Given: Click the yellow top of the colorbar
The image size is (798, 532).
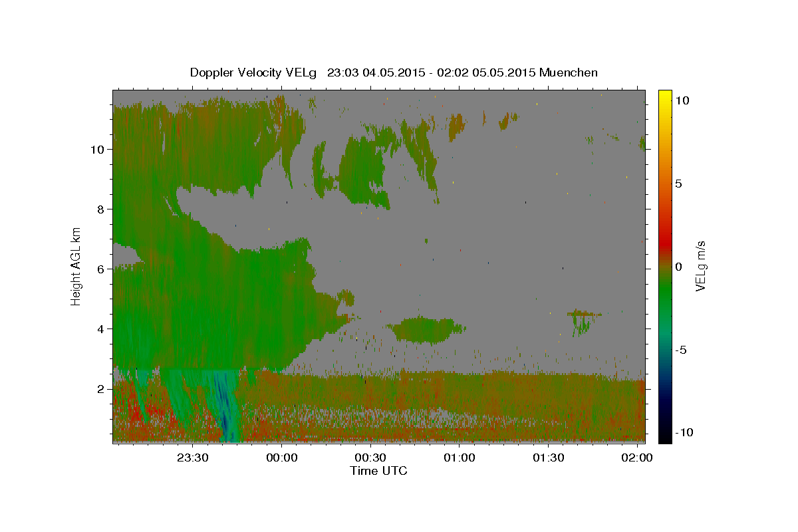Looking at the screenshot, I should click(x=664, y=95).
